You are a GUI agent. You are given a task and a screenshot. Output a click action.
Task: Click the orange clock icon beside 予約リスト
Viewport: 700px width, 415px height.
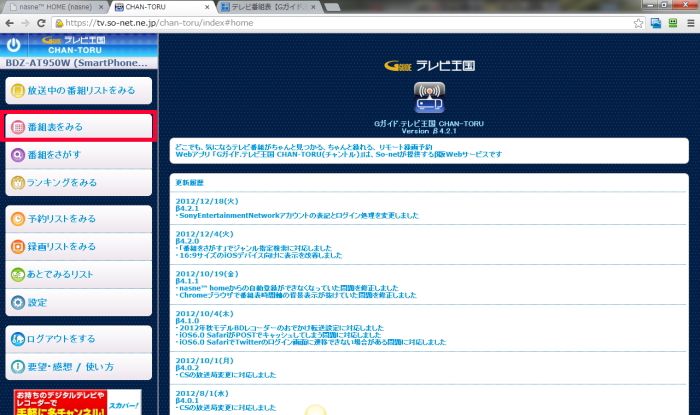pos(17,219)
